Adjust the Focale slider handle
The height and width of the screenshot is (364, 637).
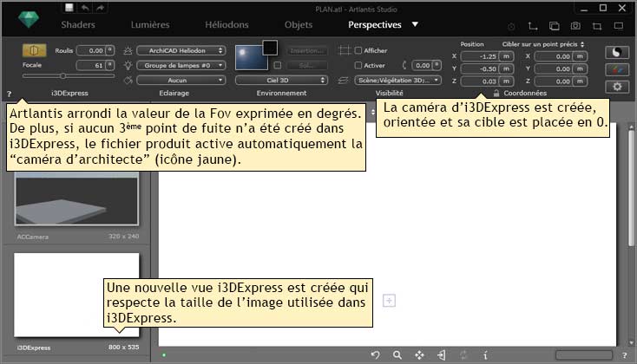(x=63, y=76)
